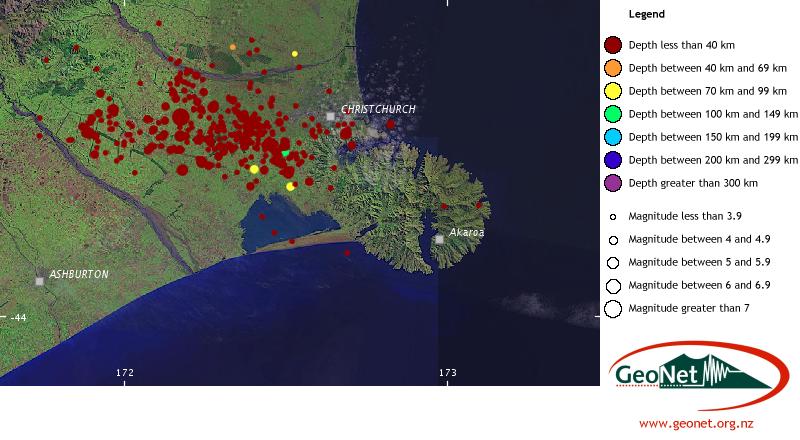Click 'Depth between 40 km and 69 km' text
Viewport: 800px width, 440px height.
pos(708,68)
